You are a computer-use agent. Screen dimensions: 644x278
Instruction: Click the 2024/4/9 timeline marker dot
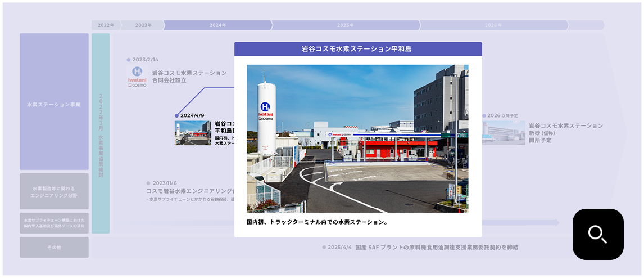176,115
